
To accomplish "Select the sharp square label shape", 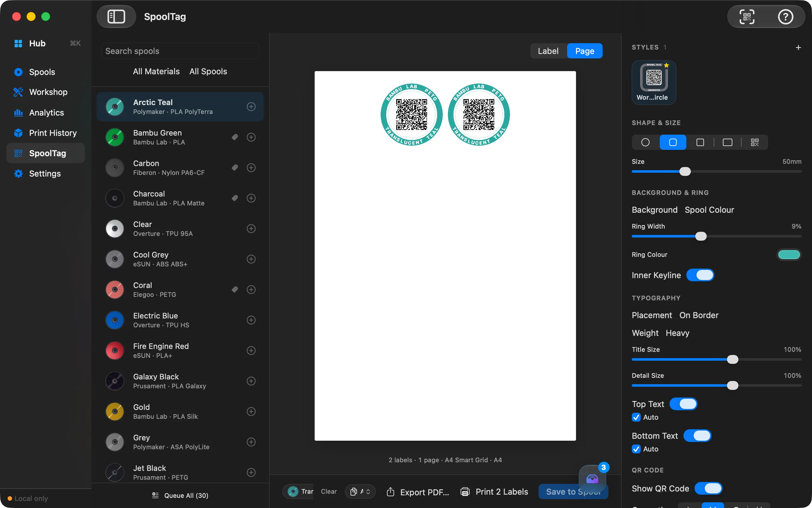I will pos(700,143).
